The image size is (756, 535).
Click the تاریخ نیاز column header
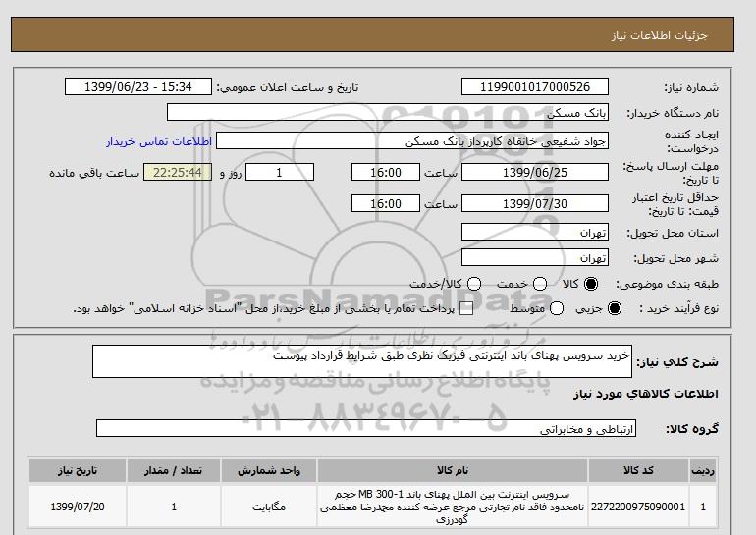pos(78,470)
